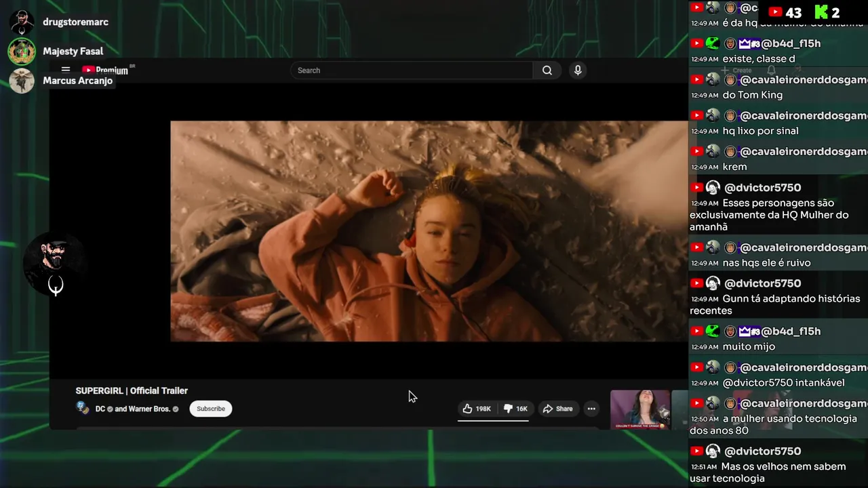Click message "Gunn tá adaptando histórias recentes"
The image size is (868, 488).
(x=776, y=304)
